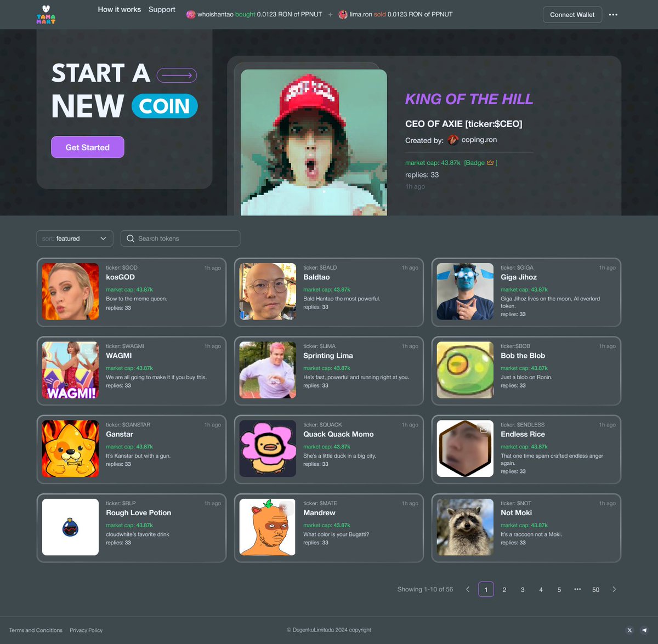The image size is (658, 644).
Task: Click the Rough Love Potion name
Action: pos(138,513)
